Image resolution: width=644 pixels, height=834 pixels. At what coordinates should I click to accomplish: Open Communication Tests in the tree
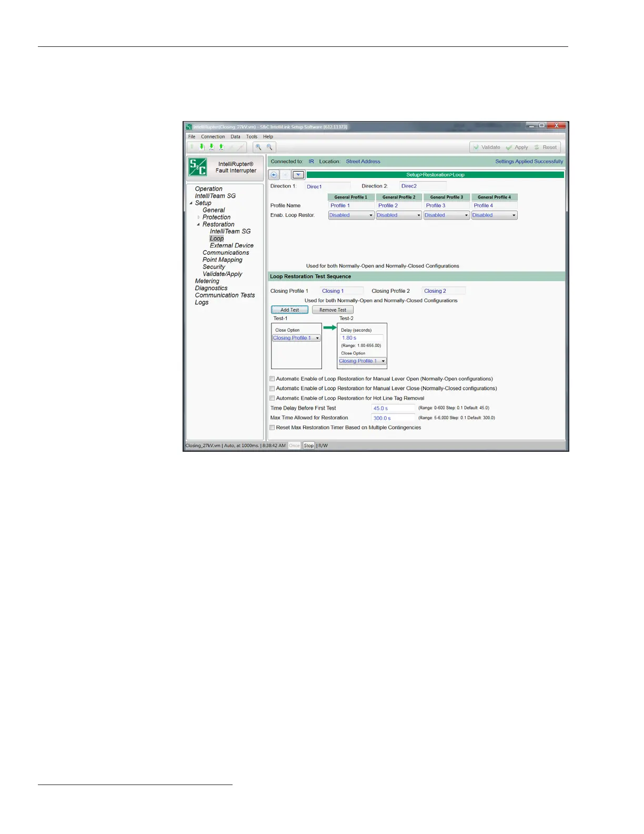pyautogui.click(x=225, y=295)
